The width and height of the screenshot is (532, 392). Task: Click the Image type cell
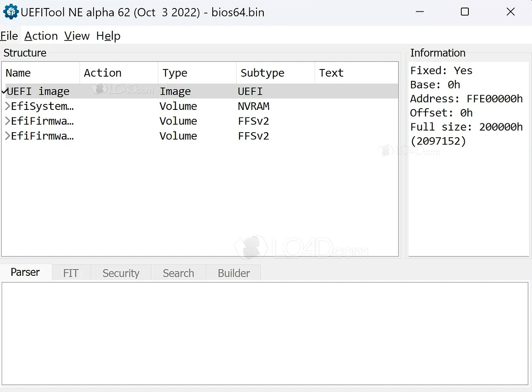(x=175, y=91)
